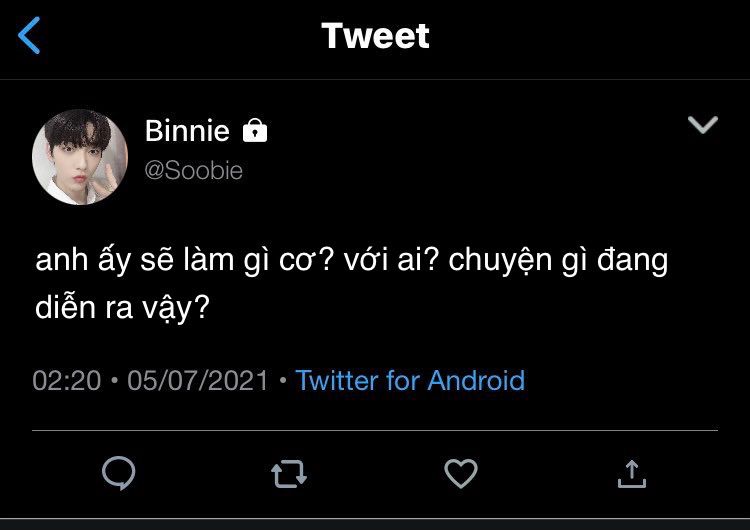Open the Twitter for Android link
Image resolution: width=750 pixels, height=530 pixels.
point(410,380)
